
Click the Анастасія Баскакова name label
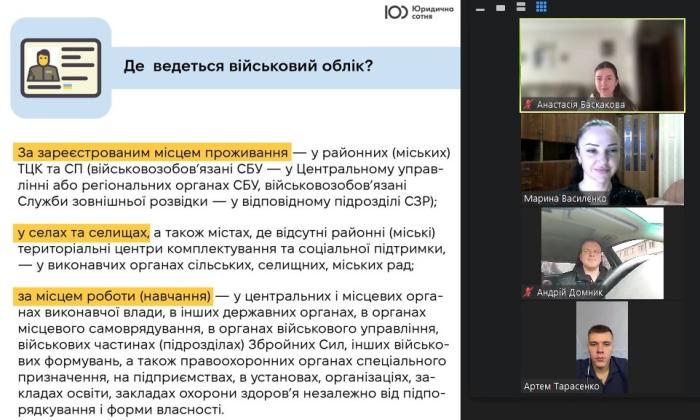[x=579, y=103]
